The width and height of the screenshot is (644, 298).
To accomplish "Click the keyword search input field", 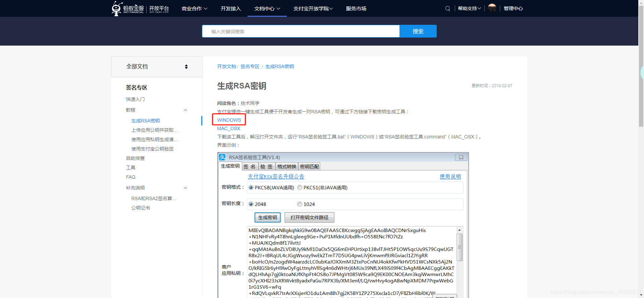I will pyautogui.click(x=301, y=31).
